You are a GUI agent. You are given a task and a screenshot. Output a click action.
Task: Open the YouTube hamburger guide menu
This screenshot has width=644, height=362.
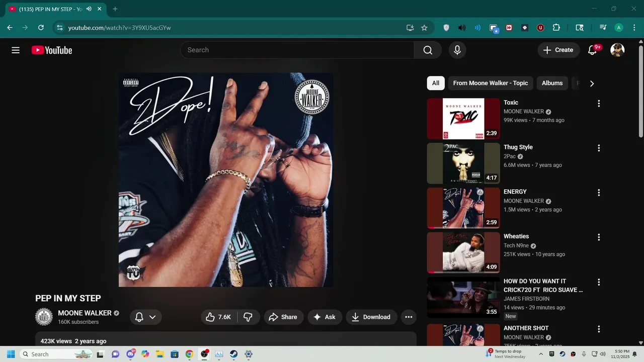pyautogui.click(x=16, y=50)
